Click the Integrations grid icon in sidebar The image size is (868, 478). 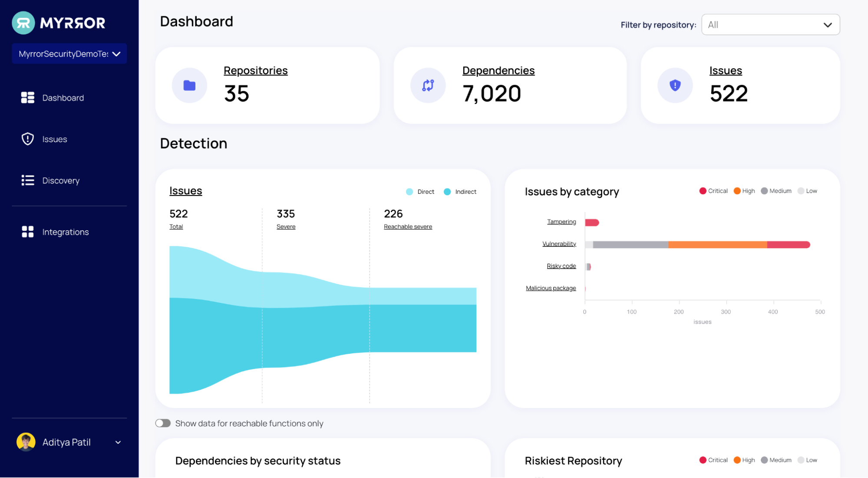(x=28, y=232)
